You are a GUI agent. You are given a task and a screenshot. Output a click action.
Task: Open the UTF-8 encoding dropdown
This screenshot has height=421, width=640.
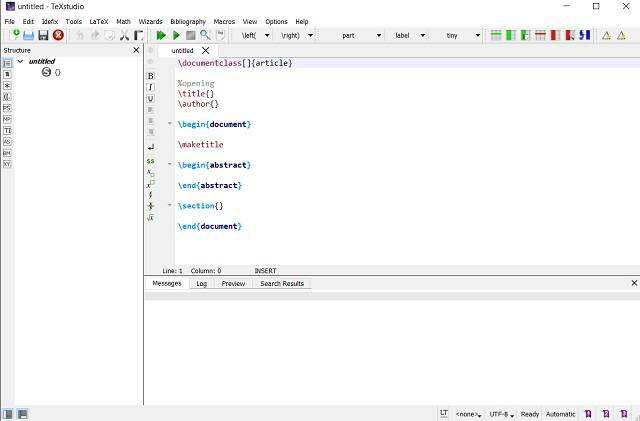pyautogui.click(x=498, y=413)
